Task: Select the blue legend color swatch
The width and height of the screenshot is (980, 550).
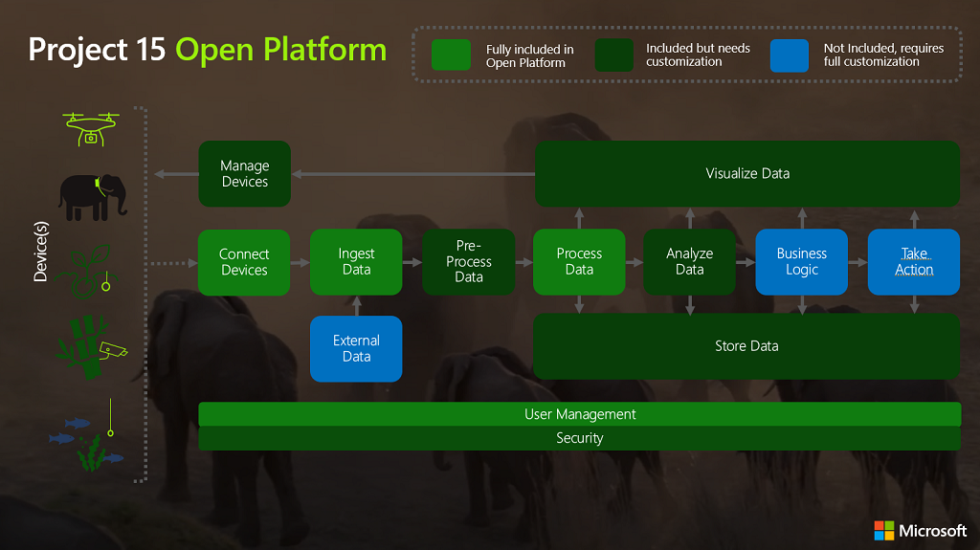Action: pyautogui.click(x=790, y=55)
